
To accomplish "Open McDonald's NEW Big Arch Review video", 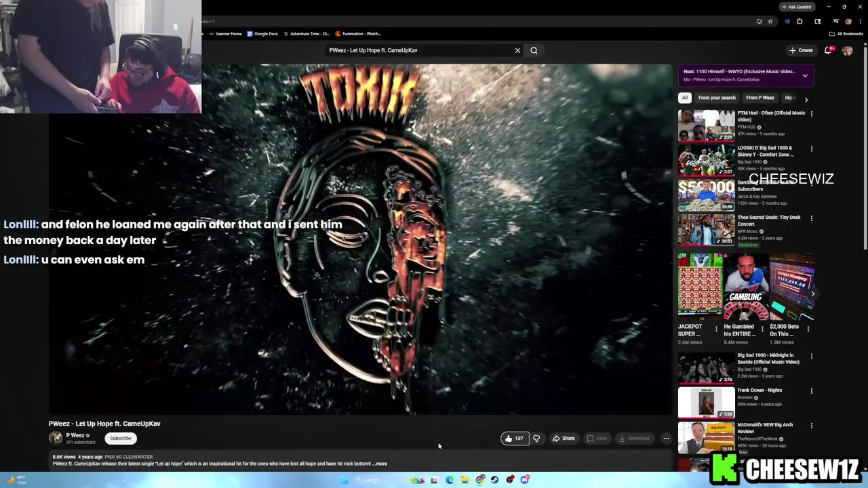I will click(x=706, y=437).
